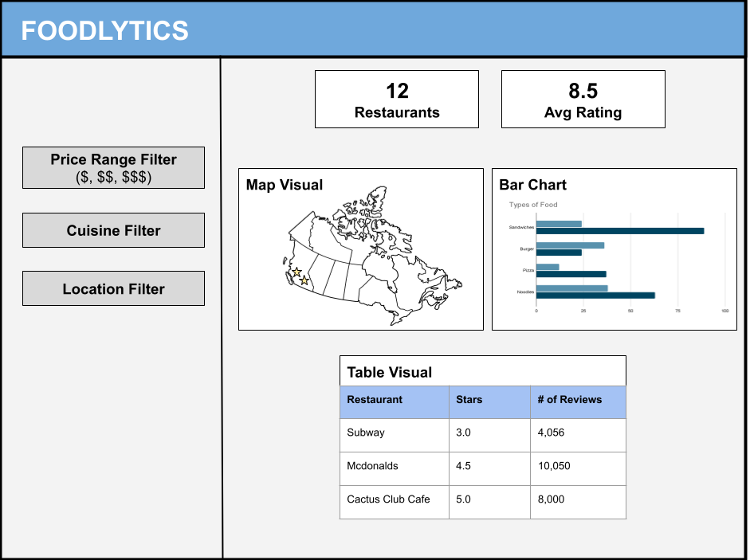
Task: Expand the Cuisine Filter
Action: click(x=113, y=230)
